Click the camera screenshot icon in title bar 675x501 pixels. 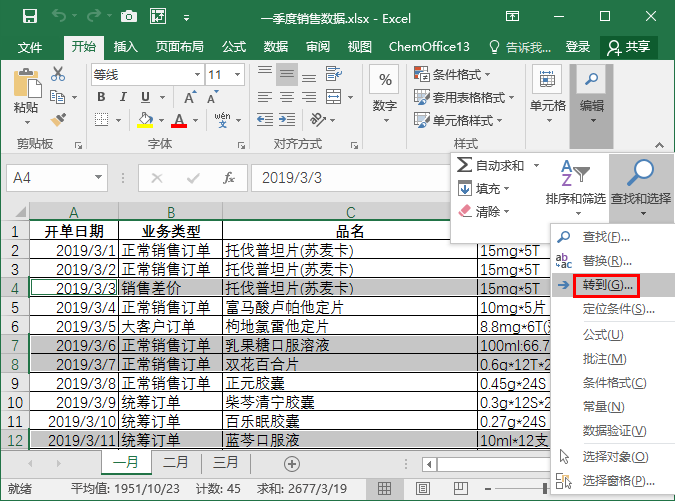click(128, 17)
